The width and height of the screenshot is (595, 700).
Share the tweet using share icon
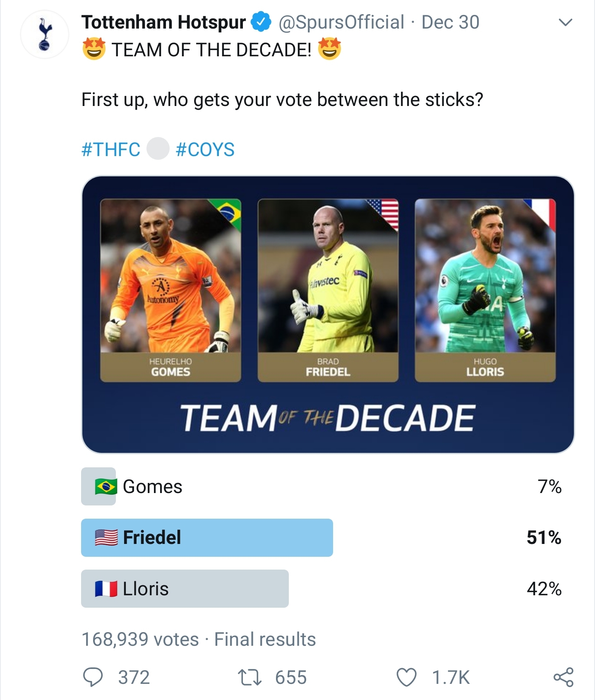pos(564,678)
